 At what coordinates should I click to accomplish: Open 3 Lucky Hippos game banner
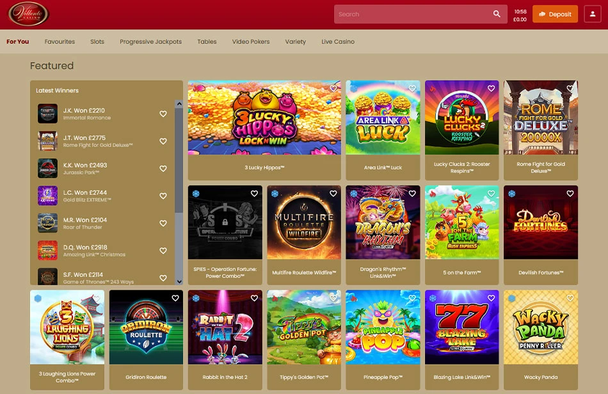tap(264, 118)
